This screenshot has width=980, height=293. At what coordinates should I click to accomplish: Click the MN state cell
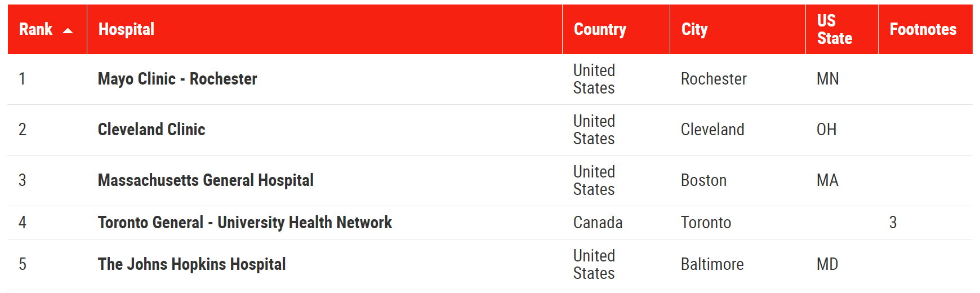[x=827, y=79]
